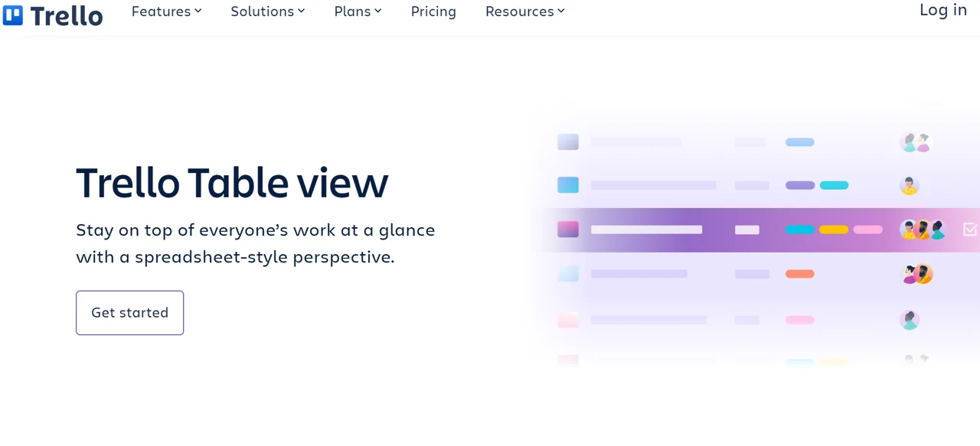Click the tagline about spreadsheet-style perspective
980x446 pixels.
[256, 243]
